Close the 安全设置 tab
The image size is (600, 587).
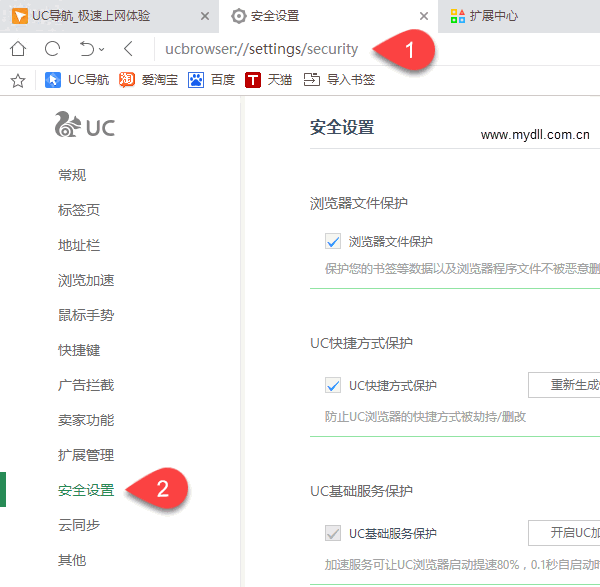[x=424, y=16]
